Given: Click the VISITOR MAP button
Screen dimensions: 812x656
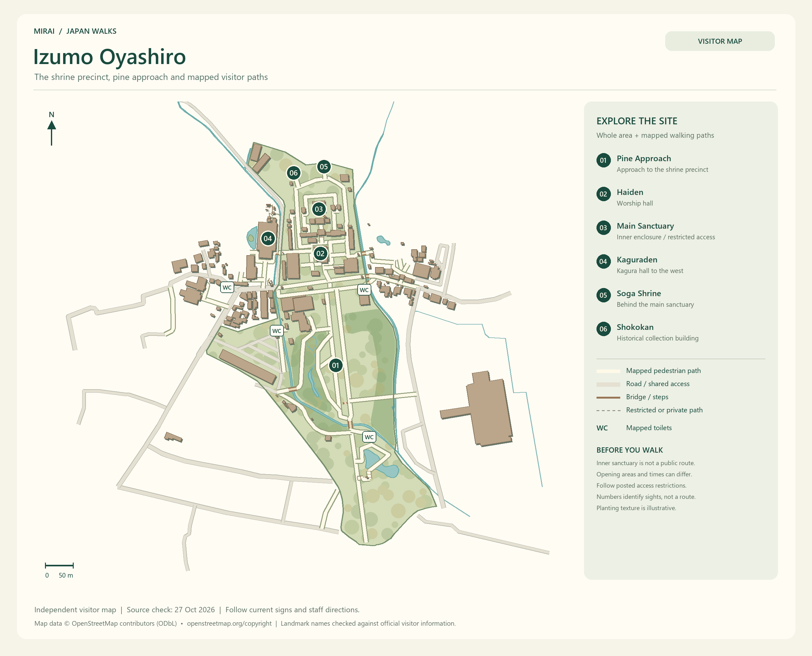Looking at the screenshot, I should click(720, 41).
